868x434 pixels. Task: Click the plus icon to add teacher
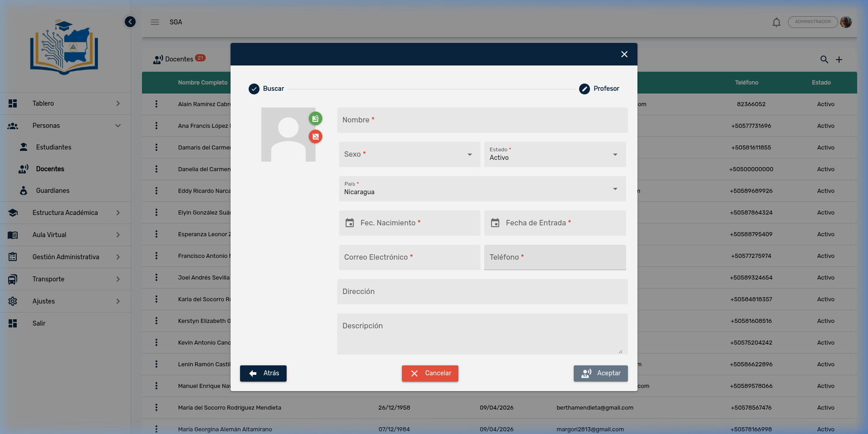point(839,60)
